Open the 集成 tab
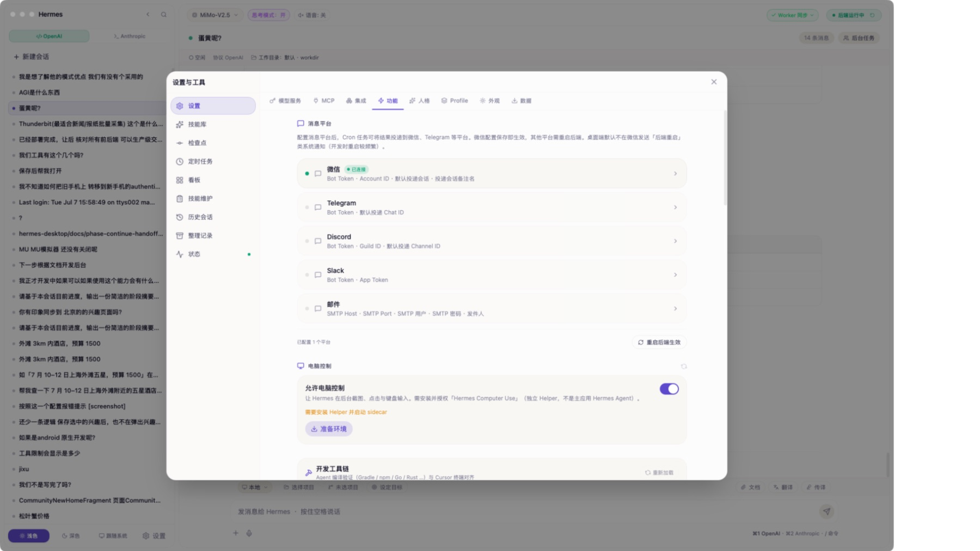This screenshot has height=551, width=980. (356, 101)
